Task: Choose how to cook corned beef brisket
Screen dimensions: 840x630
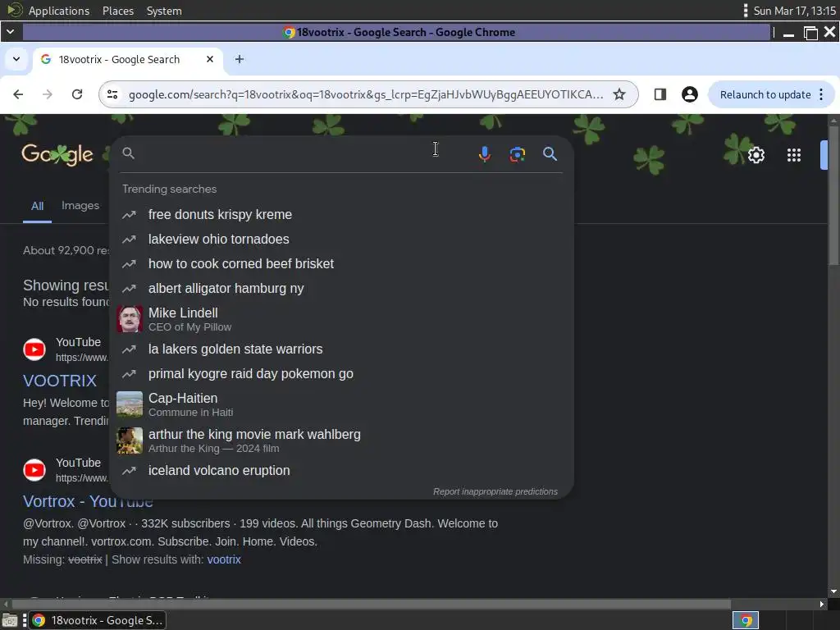Action: pos(341,264)
